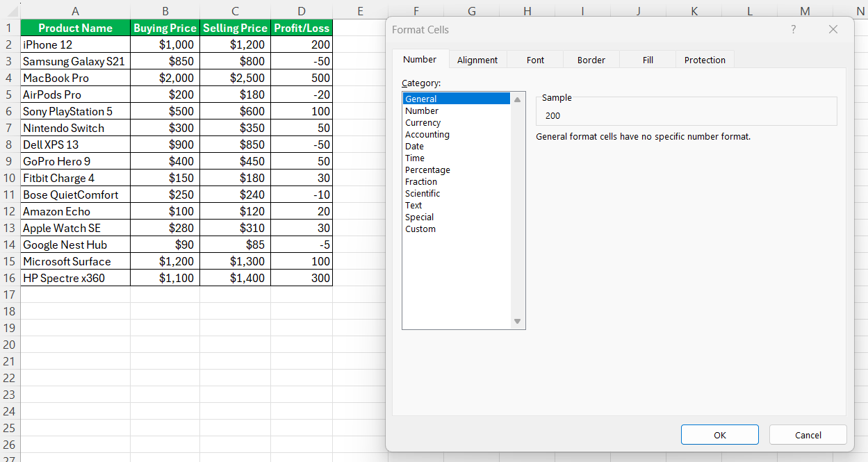Select column E header
Screen dimensions: 868x462
pos(360,10)
